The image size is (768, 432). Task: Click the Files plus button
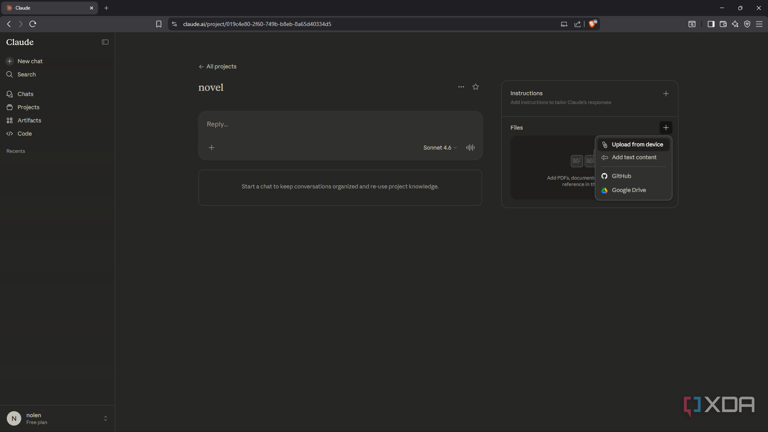click(666, 127)
